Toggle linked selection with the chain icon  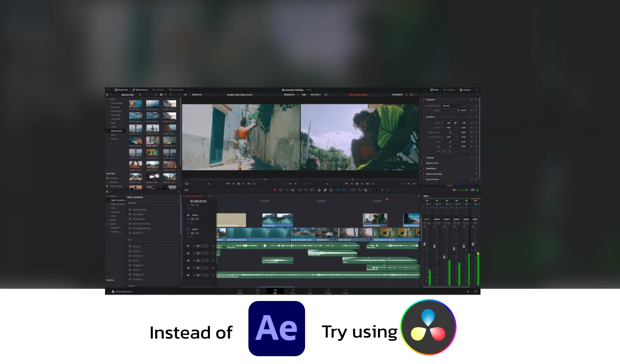[x=325, y=190]
